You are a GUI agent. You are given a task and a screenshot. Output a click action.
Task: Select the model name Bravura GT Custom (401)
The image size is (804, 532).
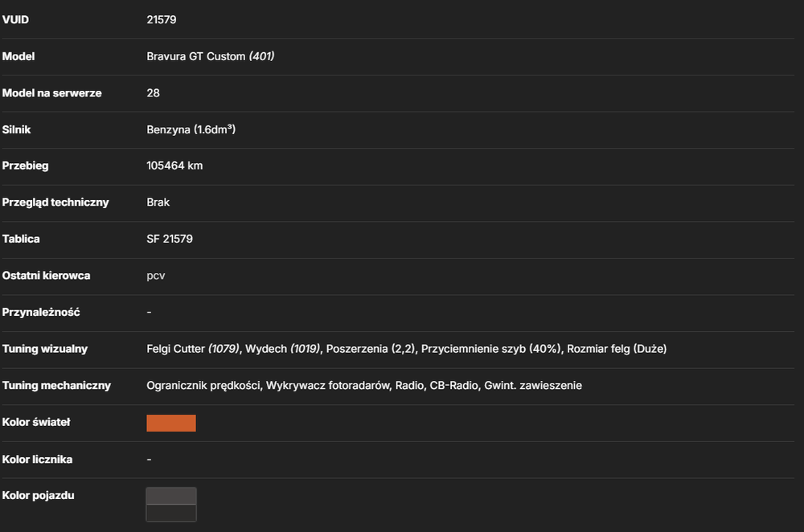[x=210, y=56]
